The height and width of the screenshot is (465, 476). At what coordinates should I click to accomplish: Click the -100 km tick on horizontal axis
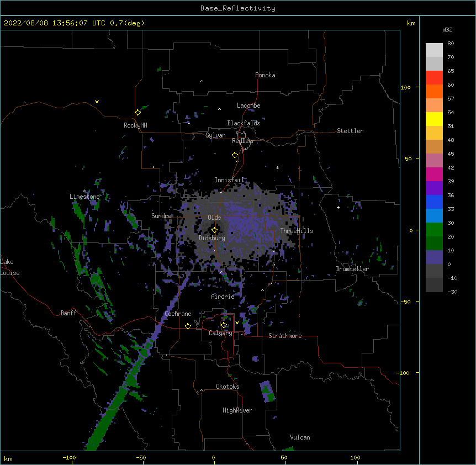tap(69, 458)
